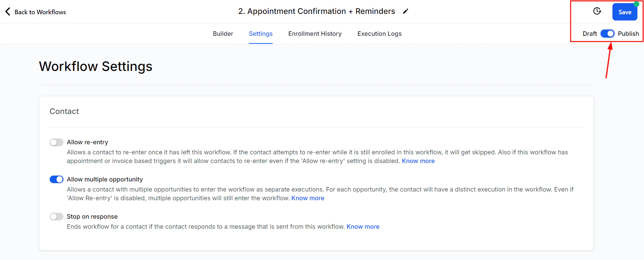Select the Settings tab
Screen dimensions: 644x260
[x=261, y=33]
